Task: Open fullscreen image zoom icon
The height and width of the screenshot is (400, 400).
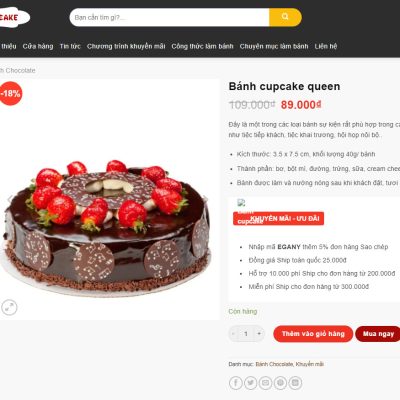Action: tap(9, 307)
